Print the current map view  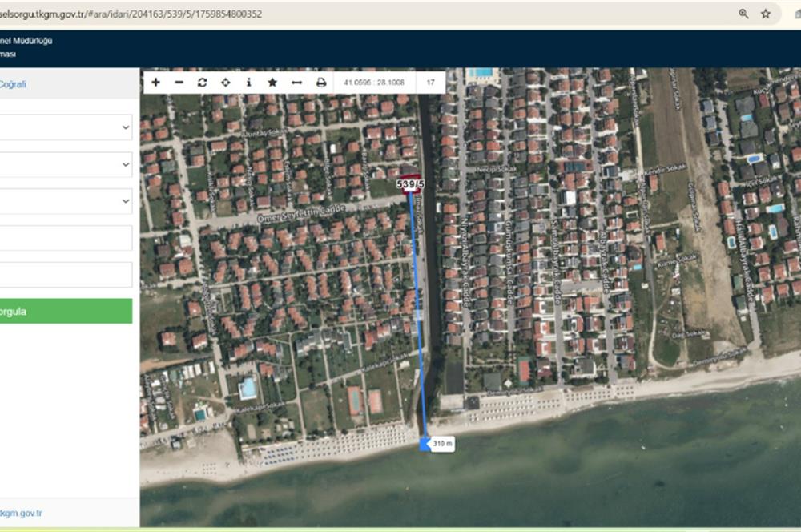(322, 82)
